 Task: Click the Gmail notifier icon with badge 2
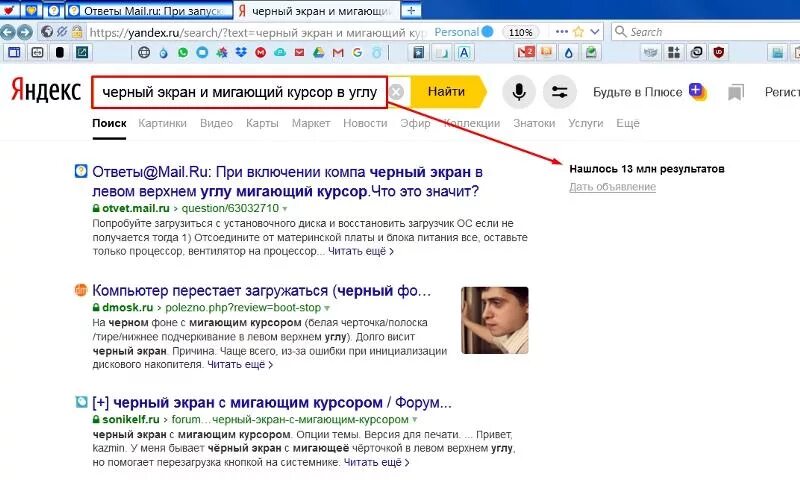click(526, 52)
